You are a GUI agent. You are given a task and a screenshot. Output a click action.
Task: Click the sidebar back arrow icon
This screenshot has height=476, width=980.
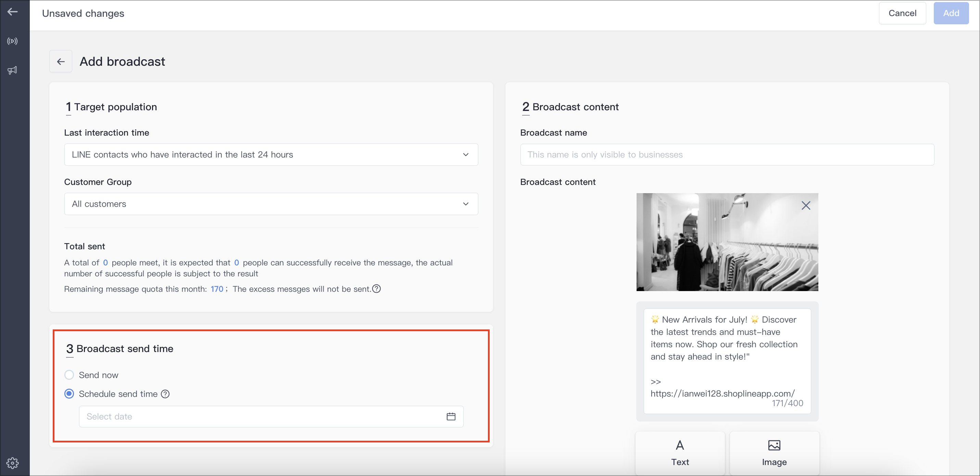click(x=13, y=12)
